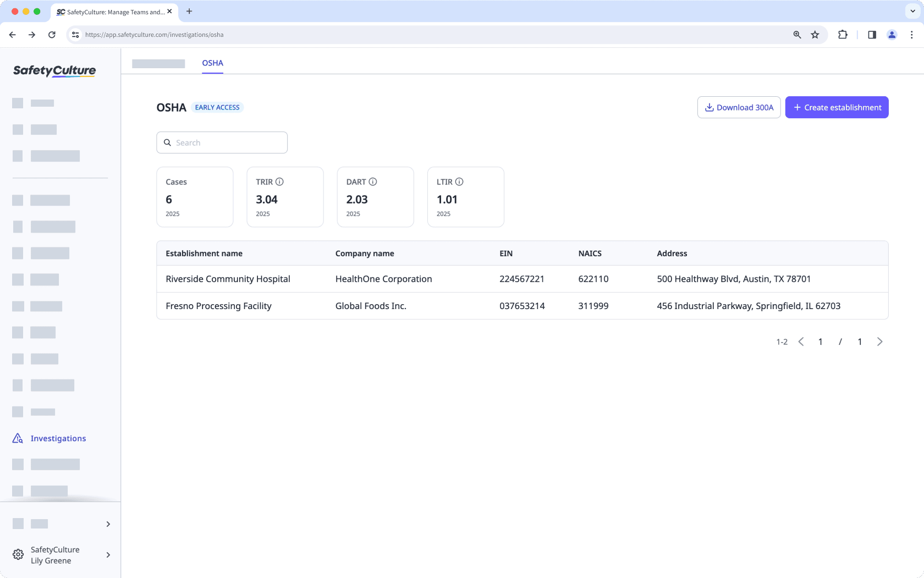Click the DART info icon
Screen dimensions: 924x578
373,182
